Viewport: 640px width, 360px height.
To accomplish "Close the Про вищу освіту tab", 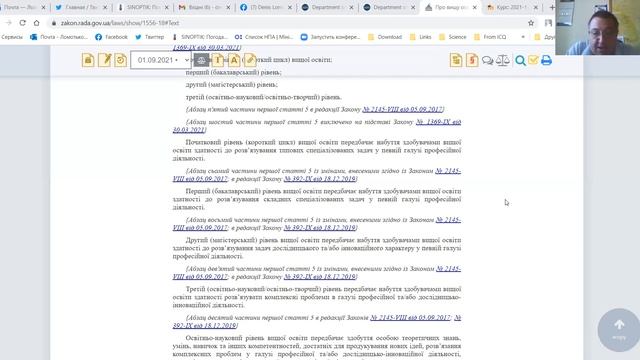I will tap(474, 7).
